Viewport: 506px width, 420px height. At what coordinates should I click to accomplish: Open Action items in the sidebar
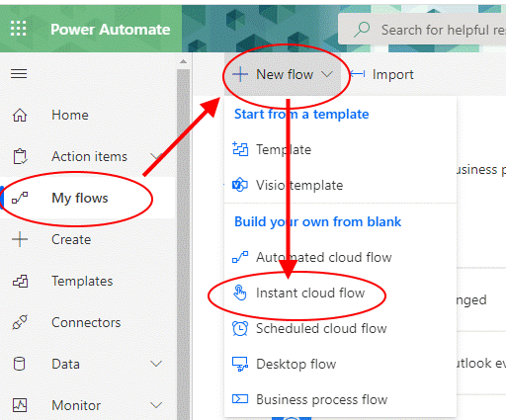(x=89, y=156)
